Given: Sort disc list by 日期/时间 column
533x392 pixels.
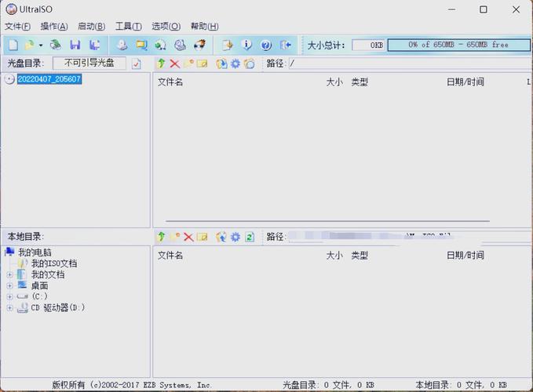Looking at the screenshot, I should coord(465,82).
